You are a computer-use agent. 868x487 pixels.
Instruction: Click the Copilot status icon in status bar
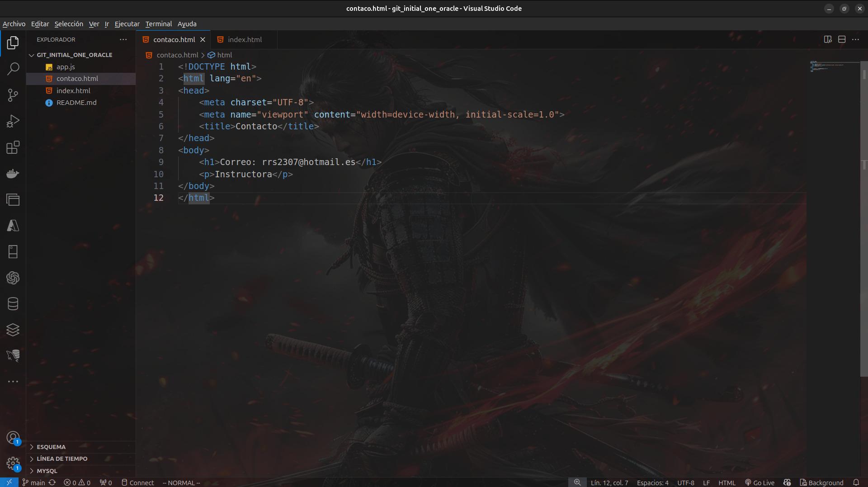point(787,482)
